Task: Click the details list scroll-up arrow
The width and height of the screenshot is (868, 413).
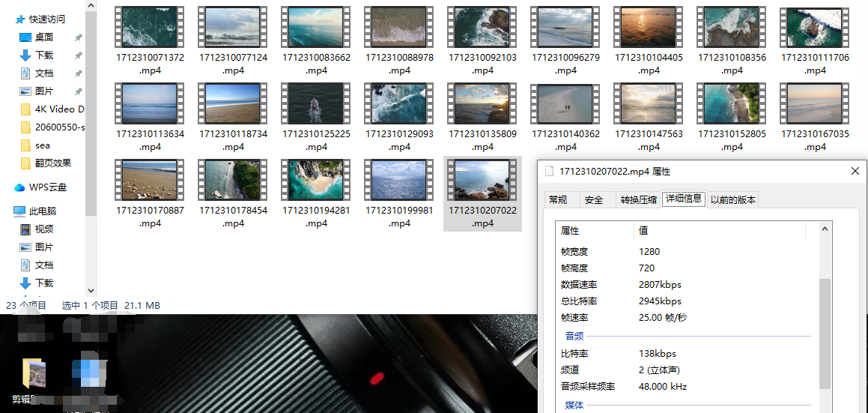Action: click(825, 229)
